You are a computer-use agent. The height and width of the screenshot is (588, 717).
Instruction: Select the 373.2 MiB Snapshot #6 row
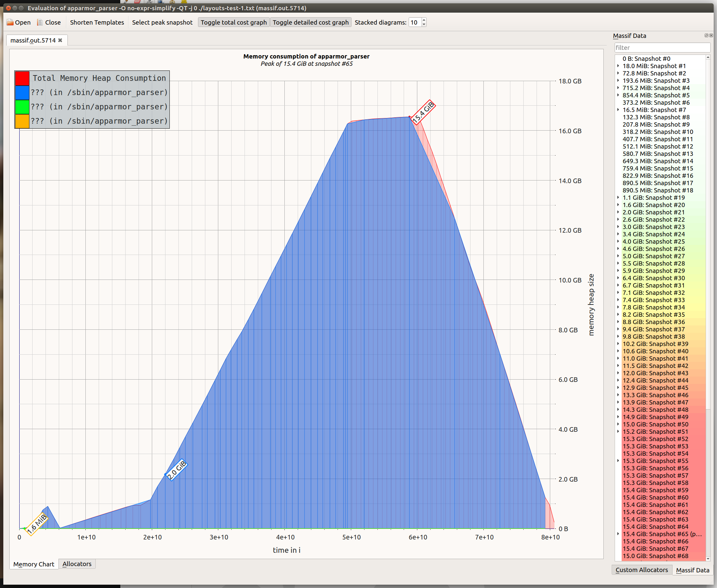pyautogui.click(x=656, y=103)
